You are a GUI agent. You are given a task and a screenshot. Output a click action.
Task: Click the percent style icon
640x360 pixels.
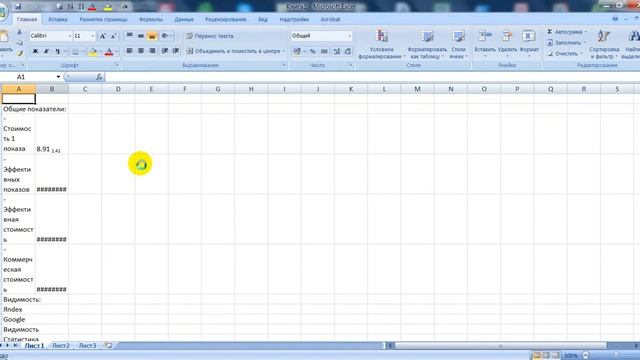coord(313,51)
